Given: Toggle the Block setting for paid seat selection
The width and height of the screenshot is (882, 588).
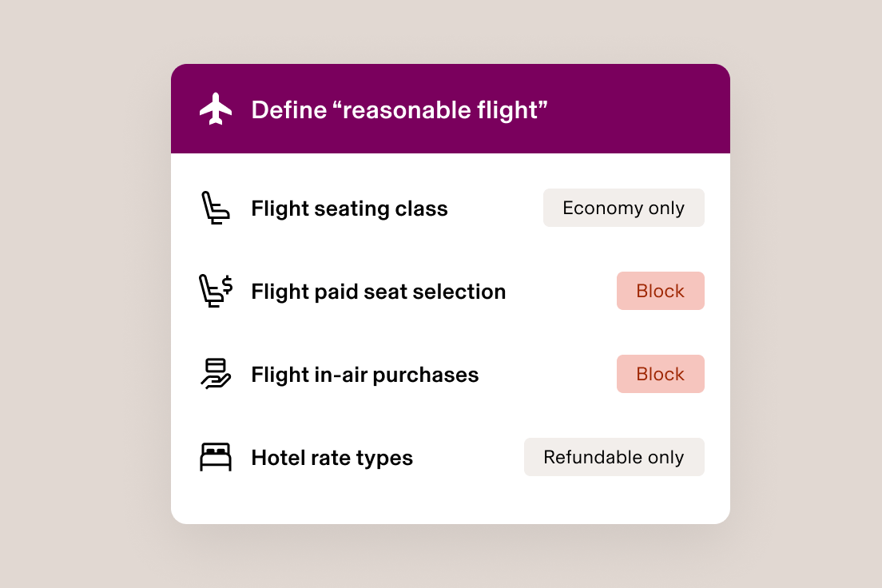Looking at the screenshot, I should (x=660, y=290).
